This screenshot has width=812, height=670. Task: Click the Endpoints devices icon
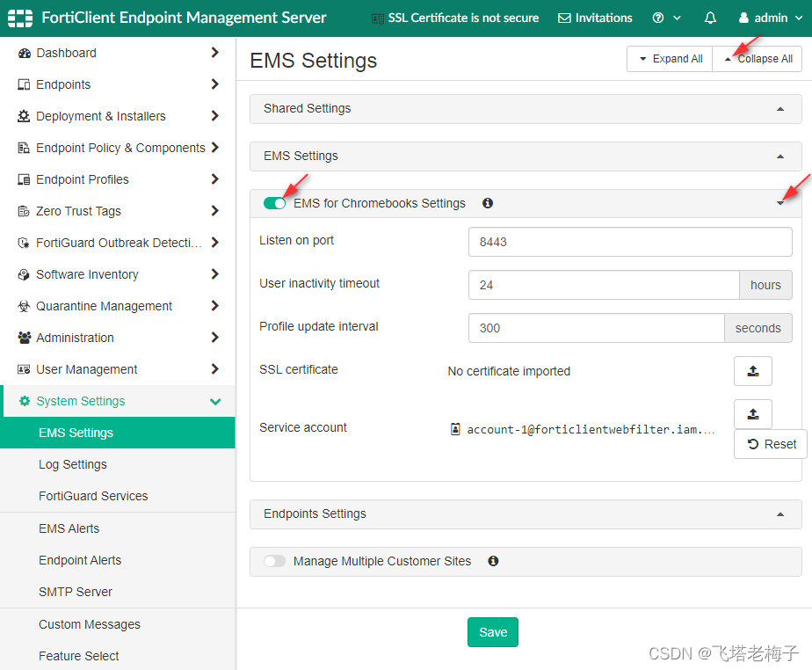click(24, 84)
